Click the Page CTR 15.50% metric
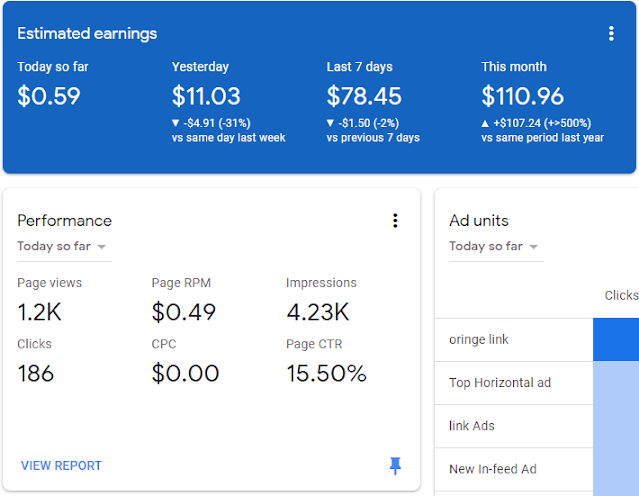Viewport: 639px width, 496px height. (326, 374)
